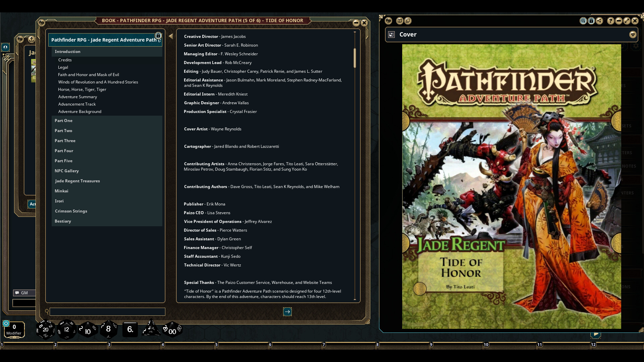Open the Legal page
The height and width of the screenshot is (362, 644).
(63, 67)
